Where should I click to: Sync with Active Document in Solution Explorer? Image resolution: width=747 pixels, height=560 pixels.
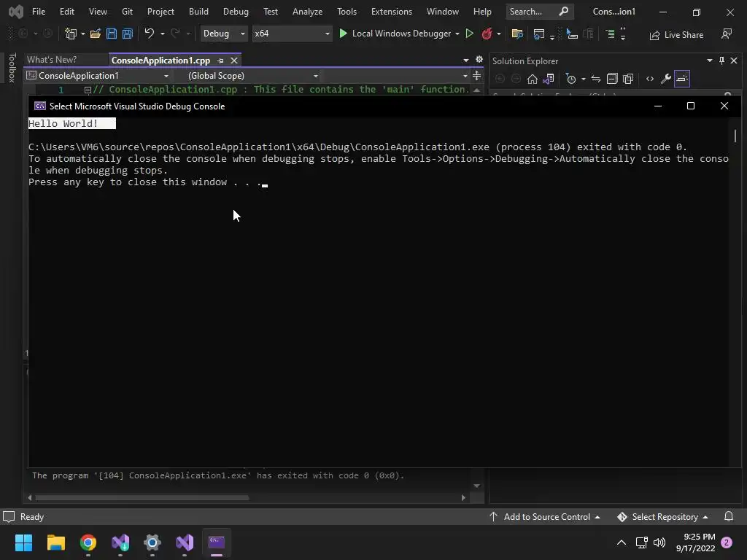click(x=596, y=79)
